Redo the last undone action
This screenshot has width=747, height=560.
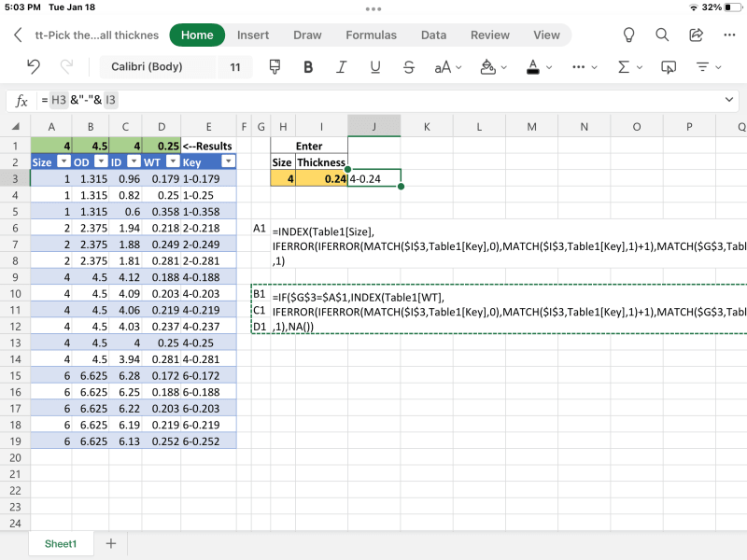66,66
